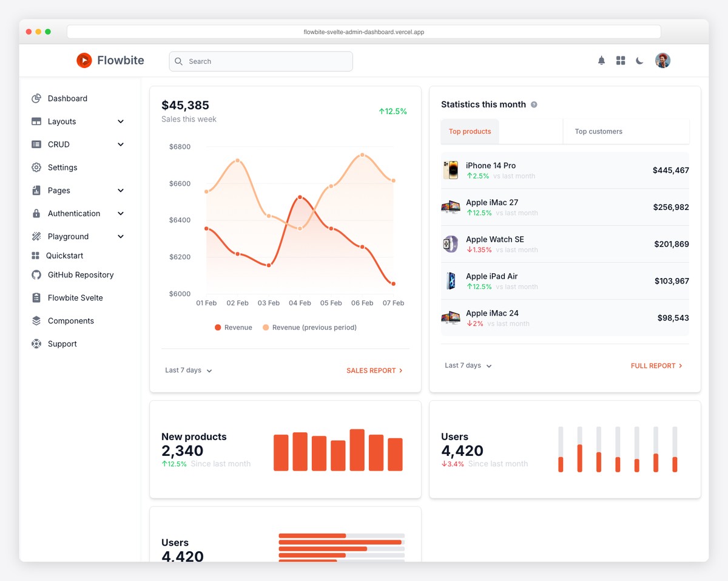The width and height of the screenshot is (728, 581).
Task: Select Components in the sidebar
Action: 70,321
